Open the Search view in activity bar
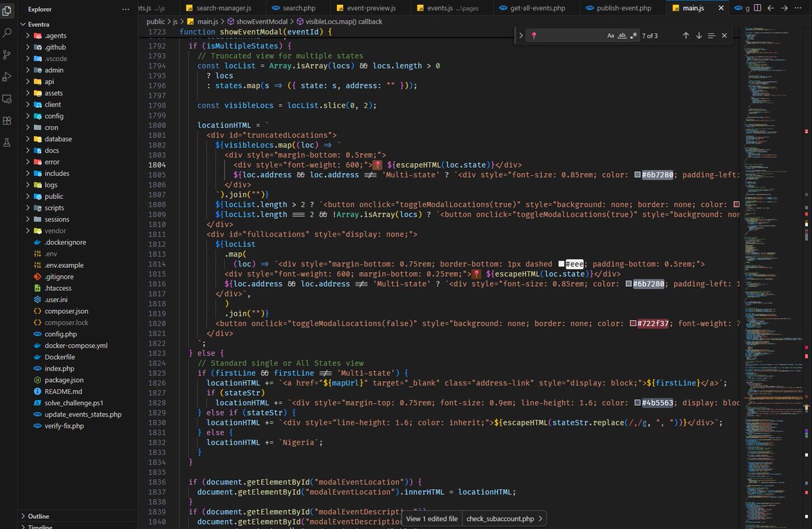This screenshot has height=529, width=812. point(7,32)
